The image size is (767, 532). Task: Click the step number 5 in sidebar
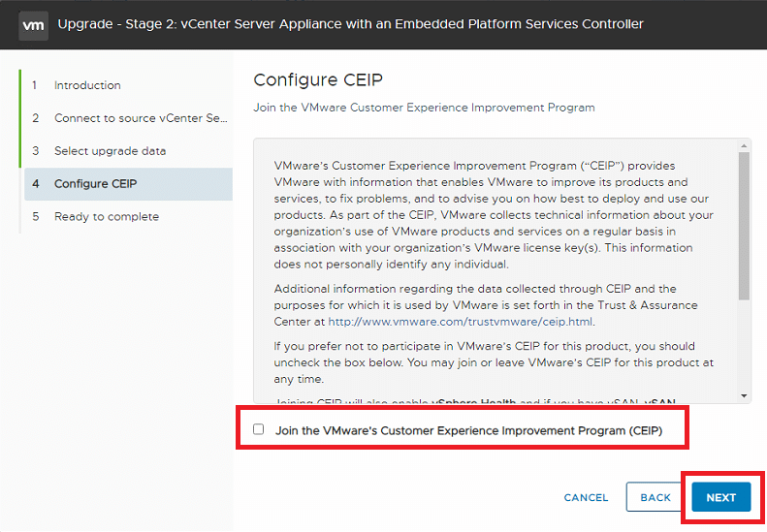tap(35, 217)
